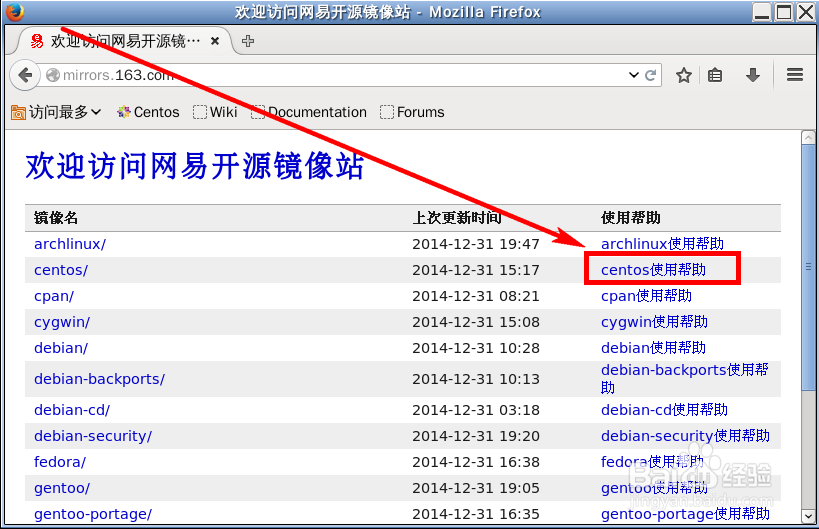Click the Firefox logo in title bar
Image resolution: width=819 pixels, height=529 pixels.
click(x=14, y=11)
